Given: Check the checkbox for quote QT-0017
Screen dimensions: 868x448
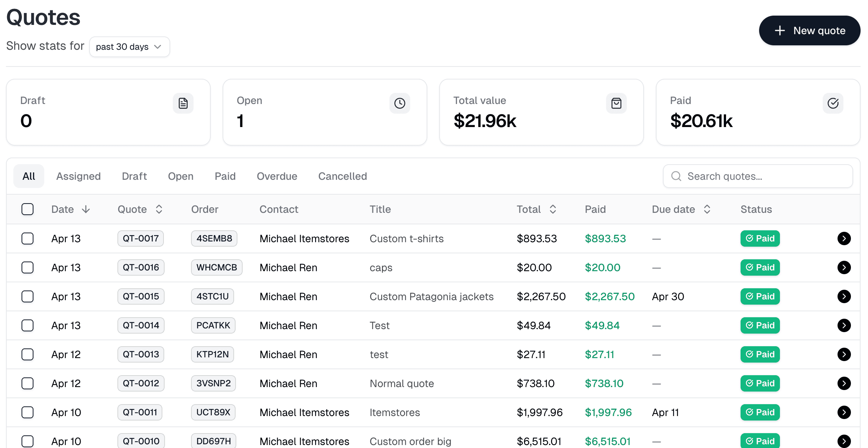Looking at the screenshot, I should pyautogui.click(x=27, y=238).
